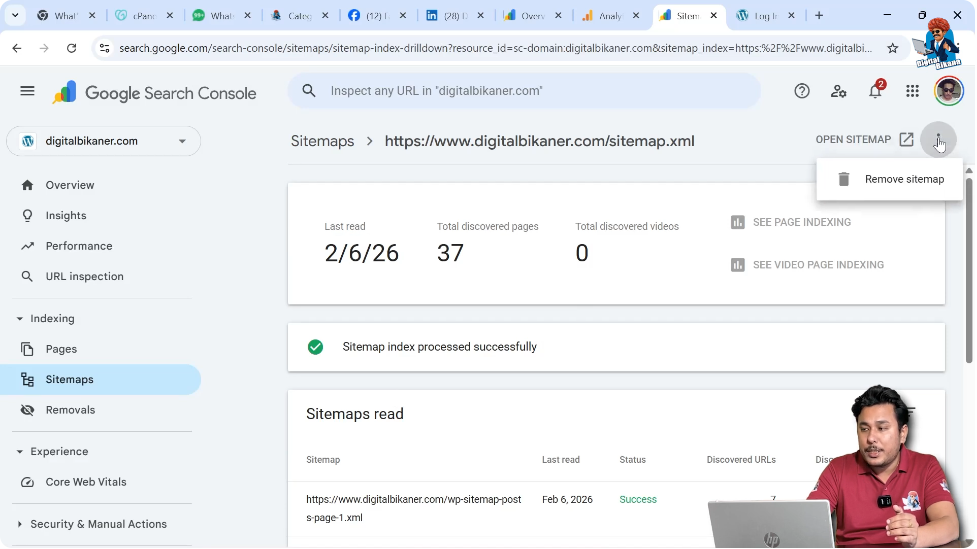Collapse the Experience section
977x549 pixels.
(20, 452)
